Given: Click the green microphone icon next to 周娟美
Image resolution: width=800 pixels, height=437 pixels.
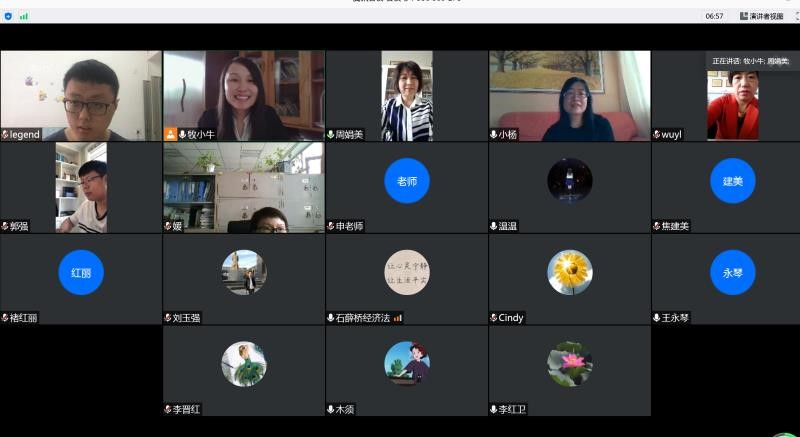Looking at the screenshot, I should point(331,134).
